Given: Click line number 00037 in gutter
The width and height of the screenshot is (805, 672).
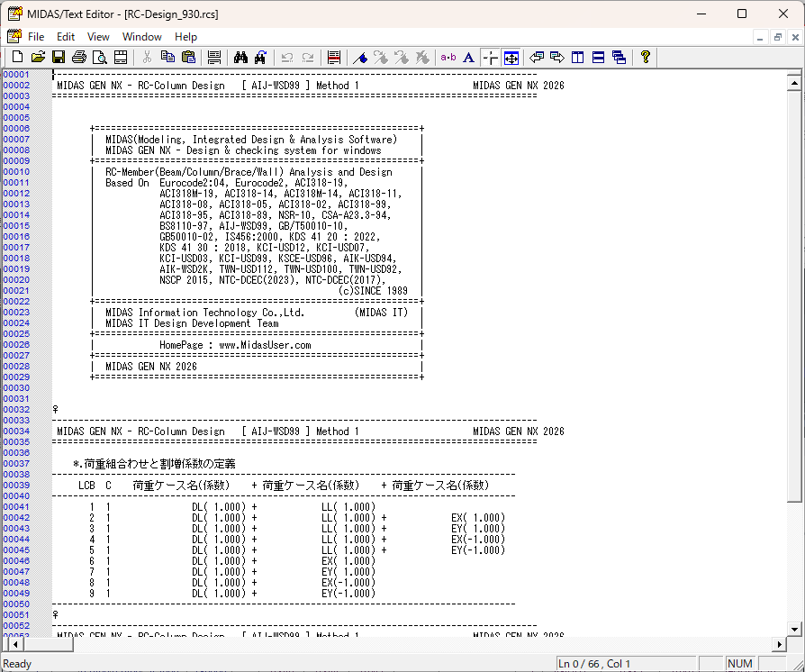Looking at the screenshot, I should (16, 463).
